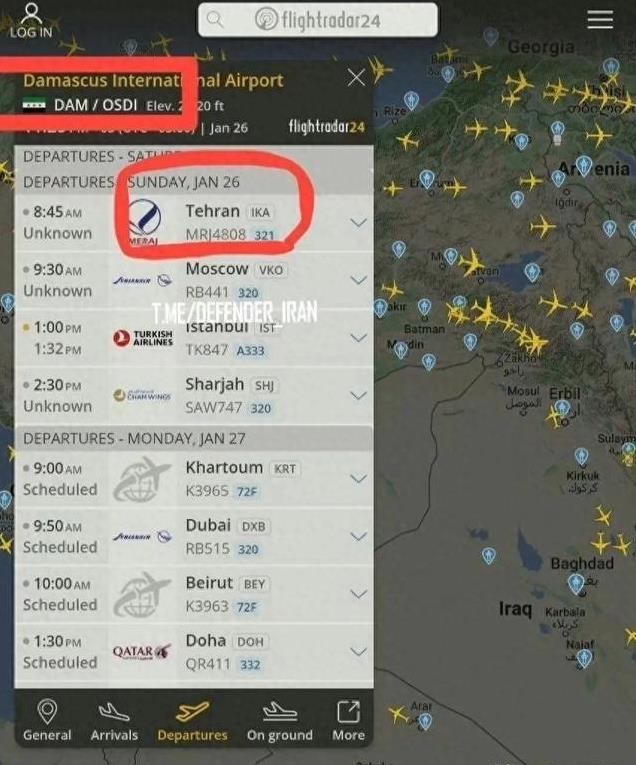Click the search magnifier icon
The image size is (636, 765).
(x=215, y=20)
